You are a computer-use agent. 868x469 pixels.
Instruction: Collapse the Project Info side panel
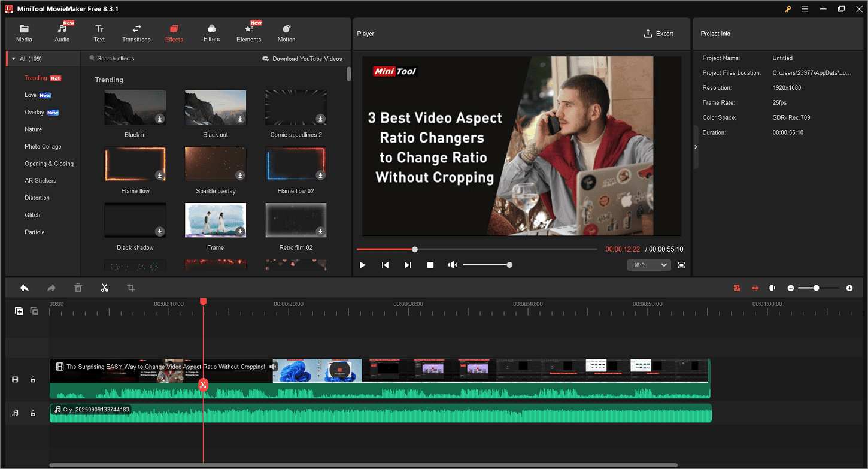(696, 147)
